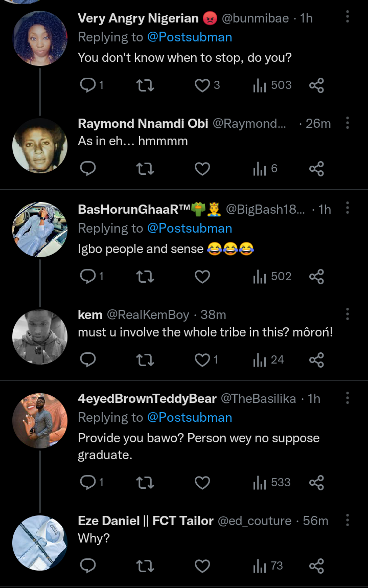368x588 pixels.
Task: Reply to 4eyedBrownTeddyBear's tweet
Action: (x=88, y=482)
